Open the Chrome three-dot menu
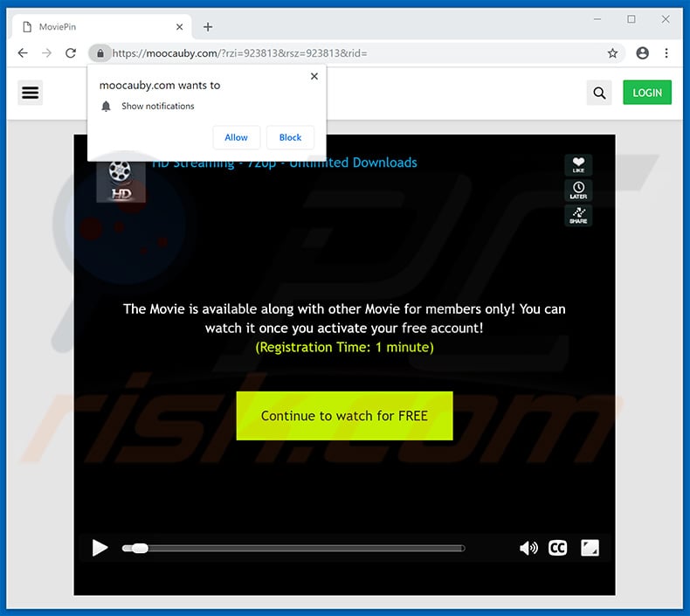690x616 pixels. click(666, 53)
